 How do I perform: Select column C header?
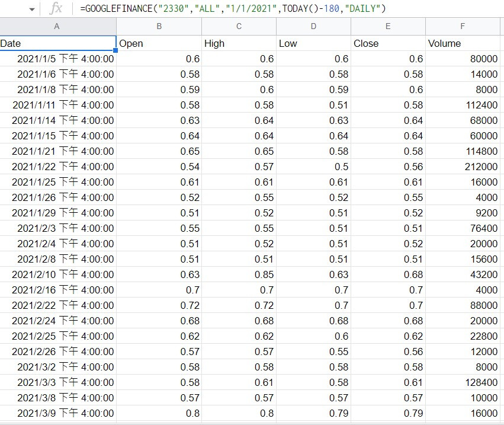pyautogui.click(x=239, y=27)
